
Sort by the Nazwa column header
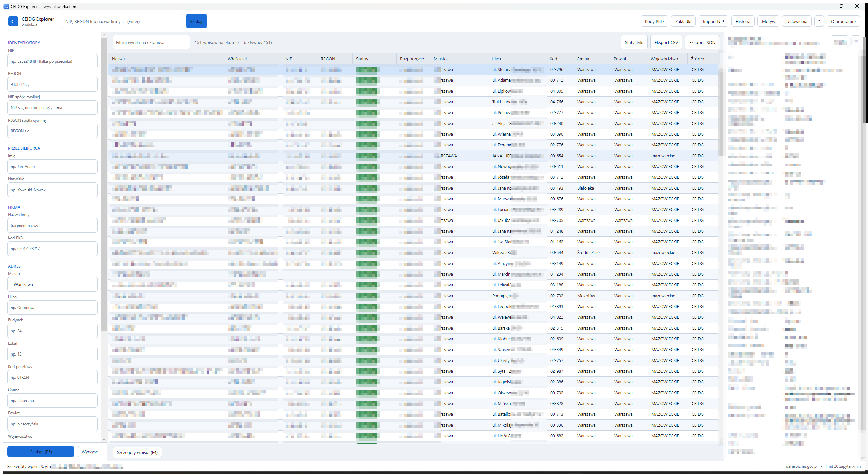coord(166,59)
